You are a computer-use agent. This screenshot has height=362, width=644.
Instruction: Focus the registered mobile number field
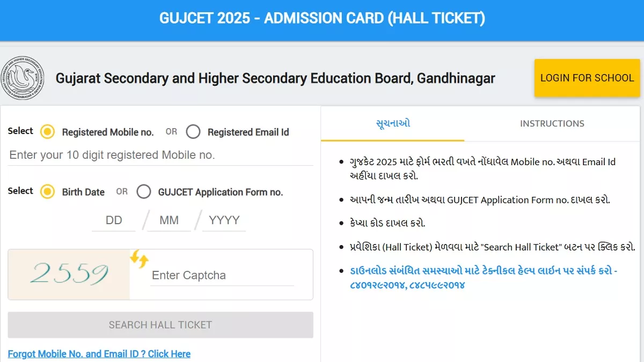(x=160, y=155)
